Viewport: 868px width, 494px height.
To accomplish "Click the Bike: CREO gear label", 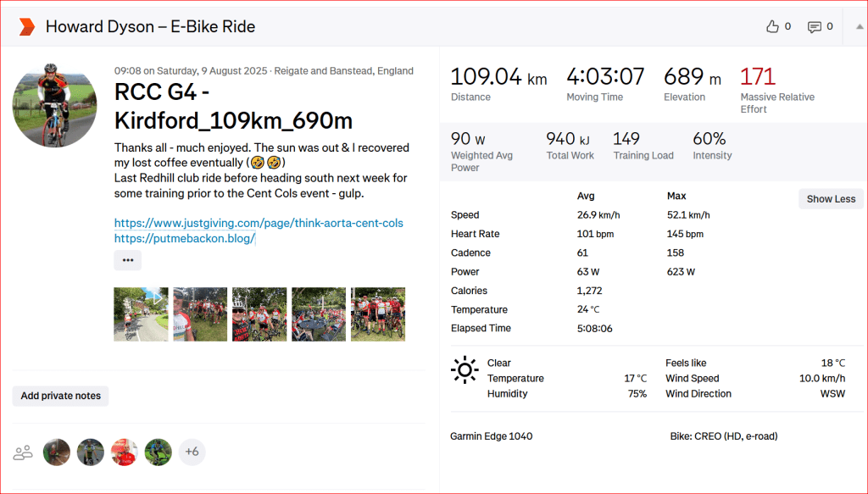I will tap(723, 436).
